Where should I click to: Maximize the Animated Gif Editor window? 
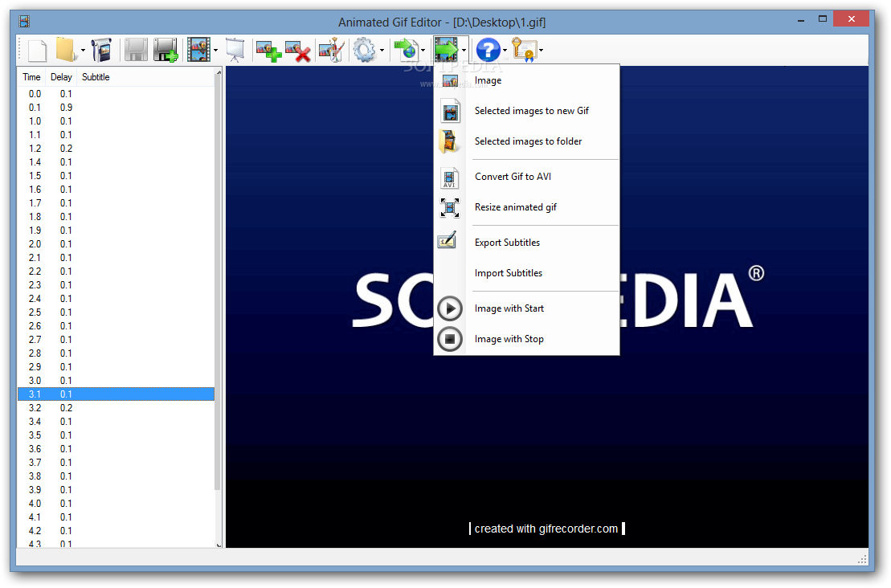[822, 18]
